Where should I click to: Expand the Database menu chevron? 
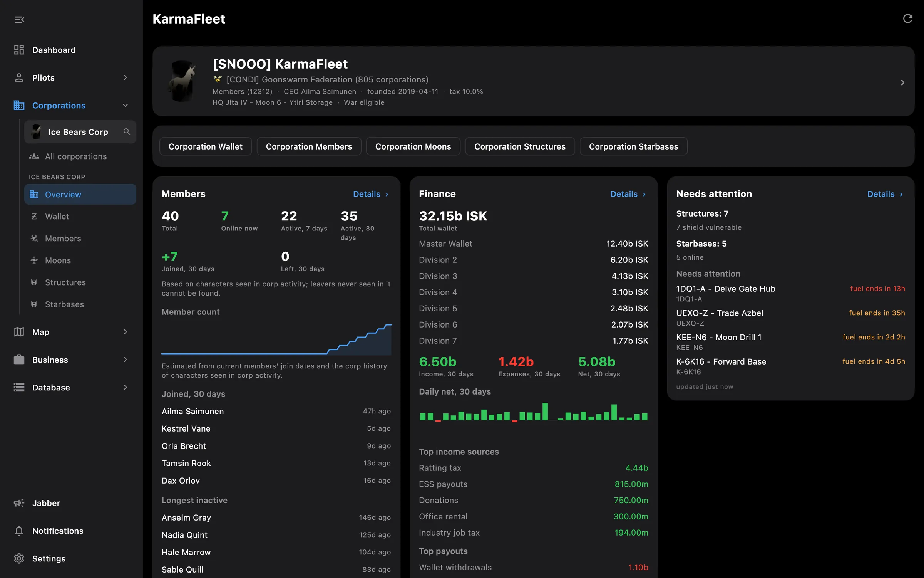125,387
